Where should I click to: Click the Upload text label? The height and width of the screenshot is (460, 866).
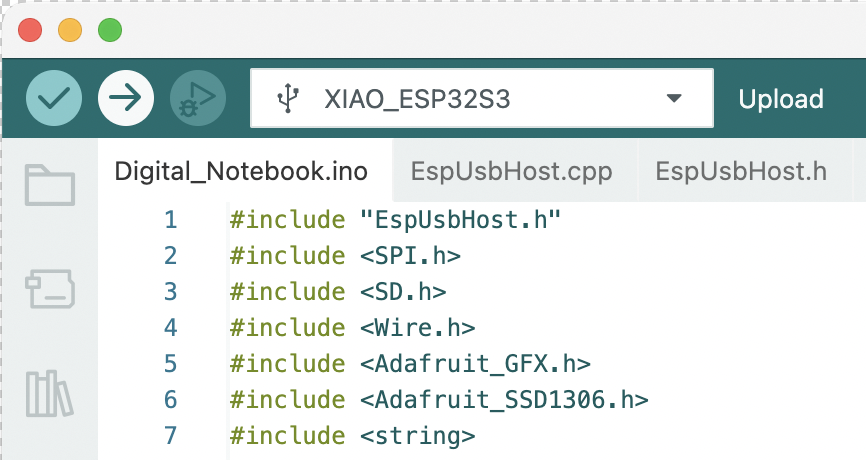781,99
